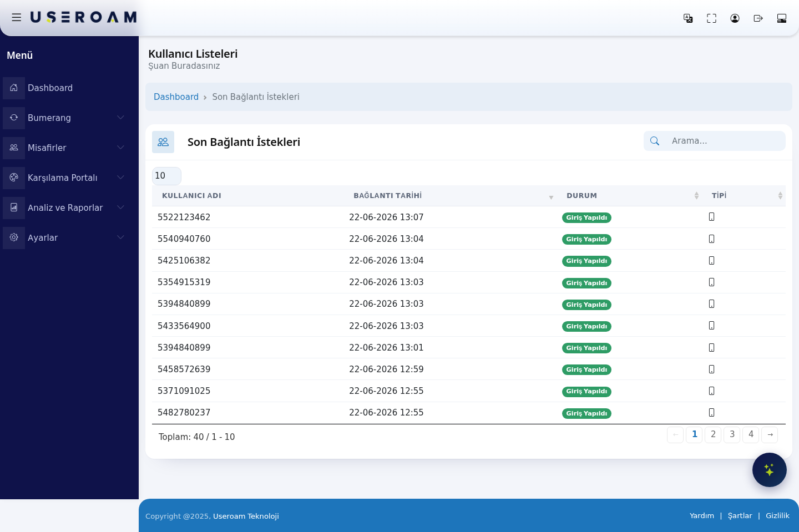Image resolution: width=799 pixels, height=532 pixels.
Task: Click the logout icon in header
Action: point(758,18)
